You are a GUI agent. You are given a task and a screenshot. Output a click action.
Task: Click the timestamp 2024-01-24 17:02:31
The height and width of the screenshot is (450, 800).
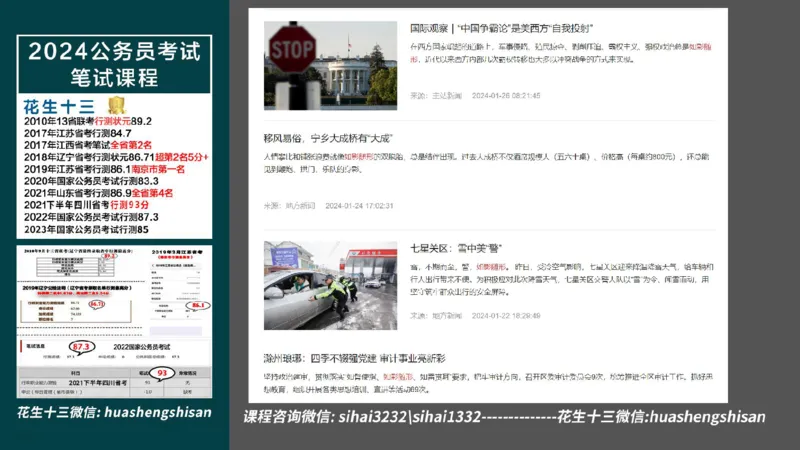pos(359,206)
